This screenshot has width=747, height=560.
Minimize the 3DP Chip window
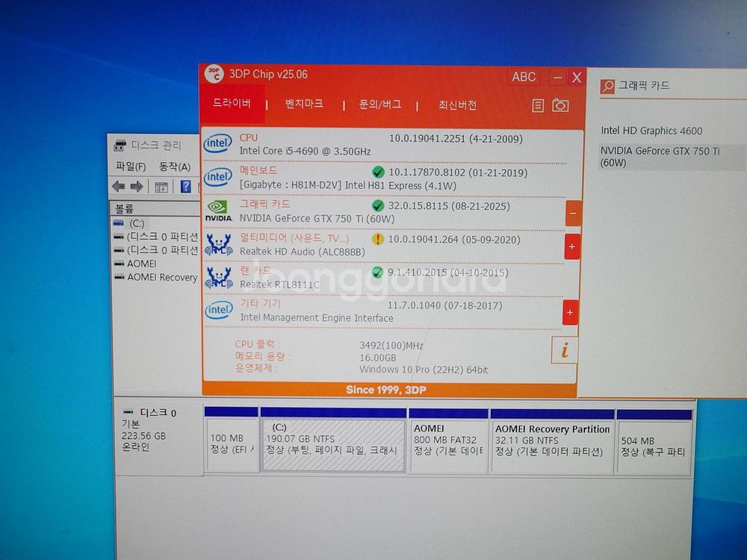point(557,77)
